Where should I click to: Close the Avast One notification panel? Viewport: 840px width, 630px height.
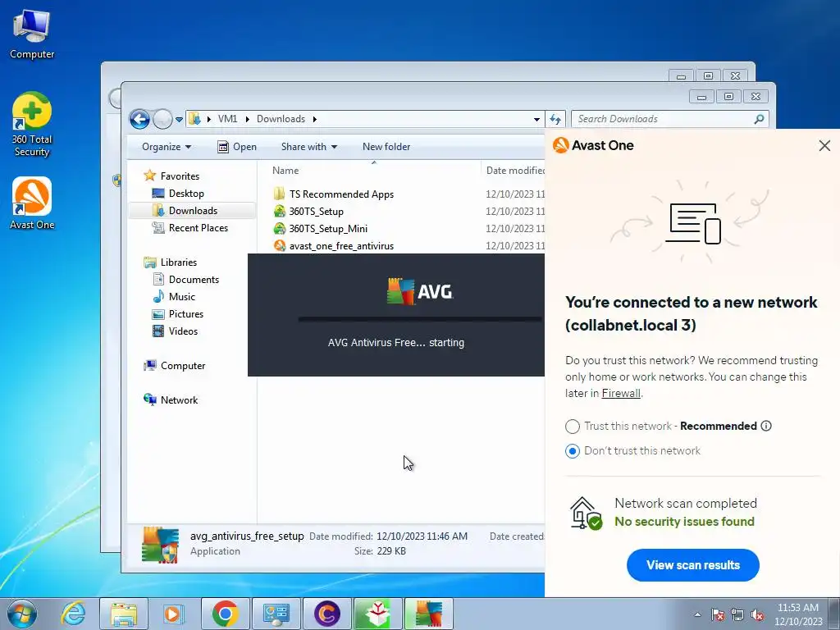(824, 146)
